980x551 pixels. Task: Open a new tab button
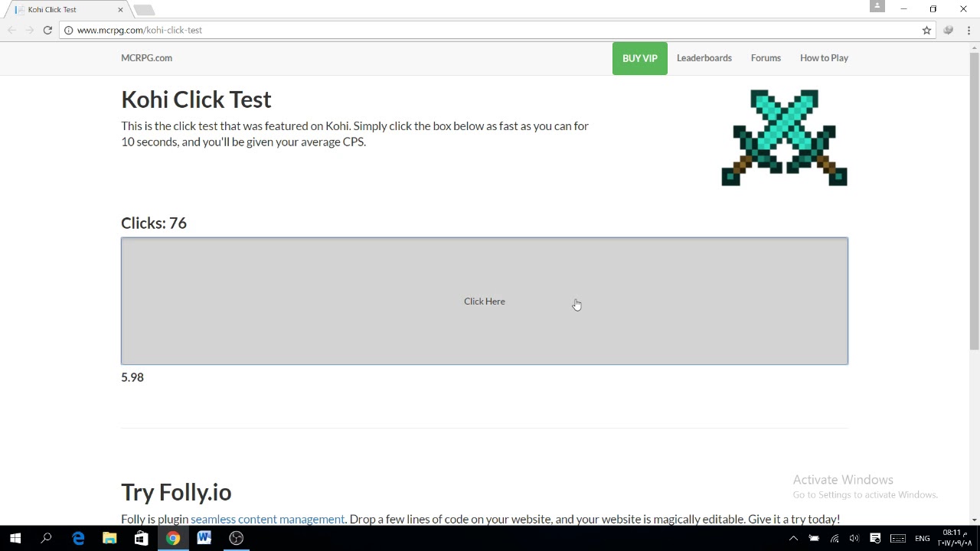pyautogui.click(x=144, y=10)
